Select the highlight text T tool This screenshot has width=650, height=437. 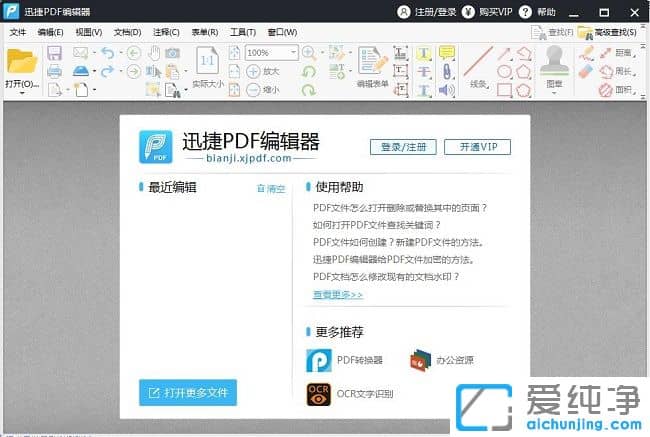(423, 53)
